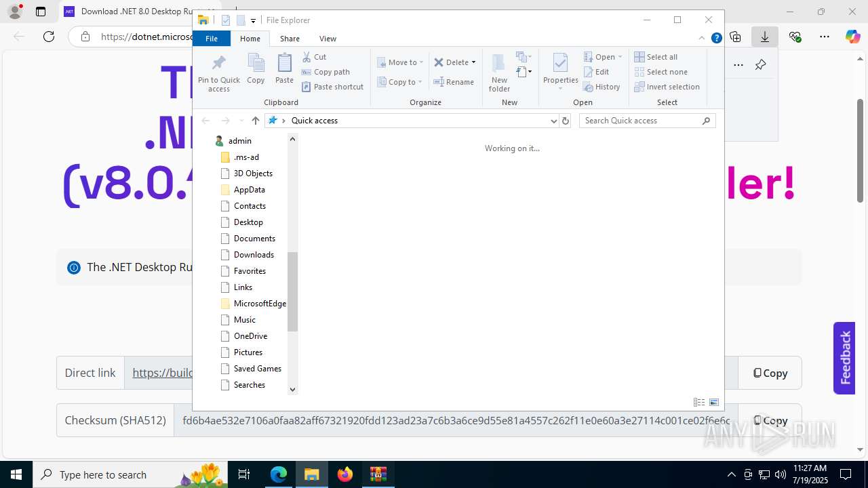Open recent locations dropdown arrow
Image resolution: width=868 pixels, height=488 pixels.
tap(241, 121)
